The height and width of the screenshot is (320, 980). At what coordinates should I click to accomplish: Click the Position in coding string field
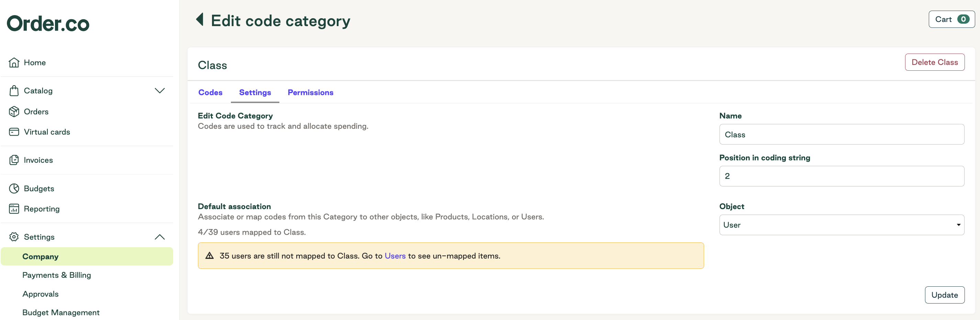[x=842, y=176]
